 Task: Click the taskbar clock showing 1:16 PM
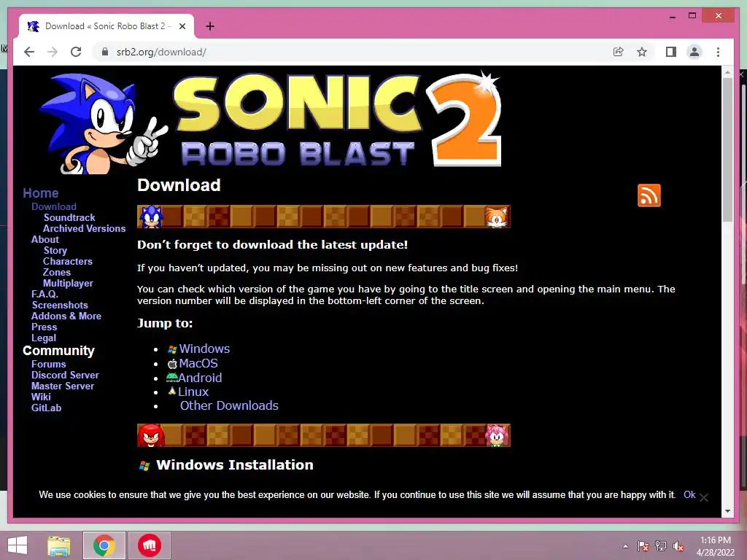[716, 546]
